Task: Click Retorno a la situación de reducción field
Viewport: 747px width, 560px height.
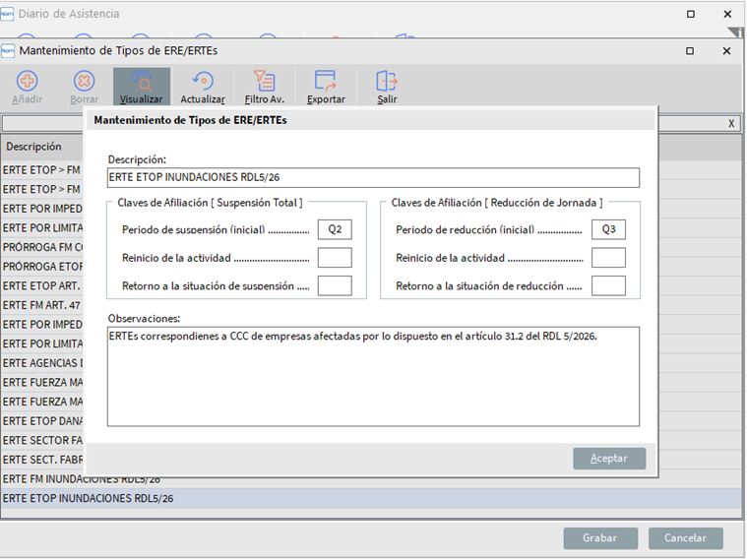Action: tap(608, 285)
